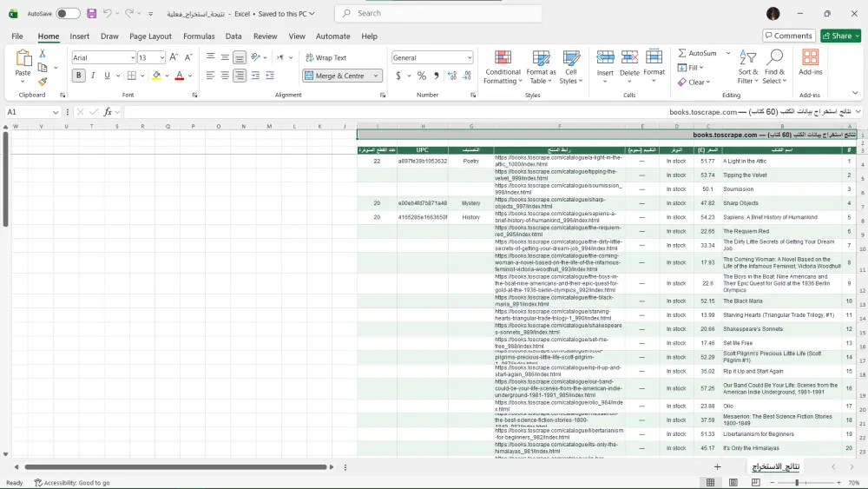
Task: Click the Accounting currency format icon
Action: 398,76
